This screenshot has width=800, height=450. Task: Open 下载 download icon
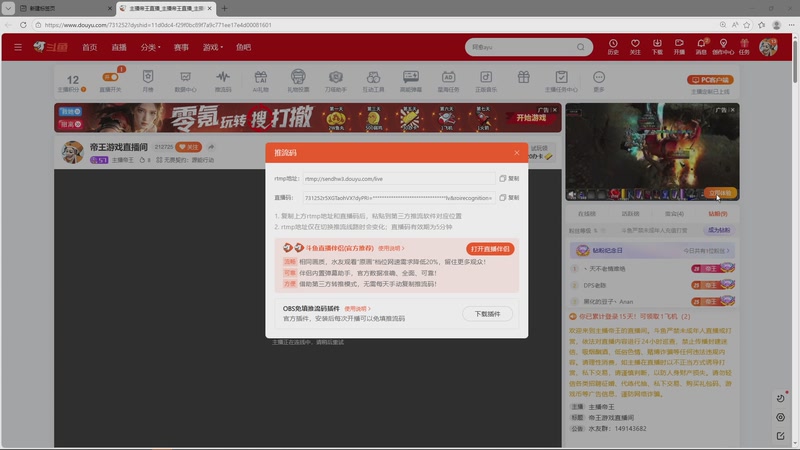(657, 47)
